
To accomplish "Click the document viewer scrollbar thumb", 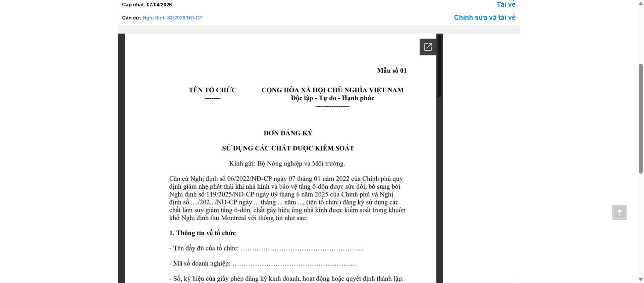I will (440, 66).
